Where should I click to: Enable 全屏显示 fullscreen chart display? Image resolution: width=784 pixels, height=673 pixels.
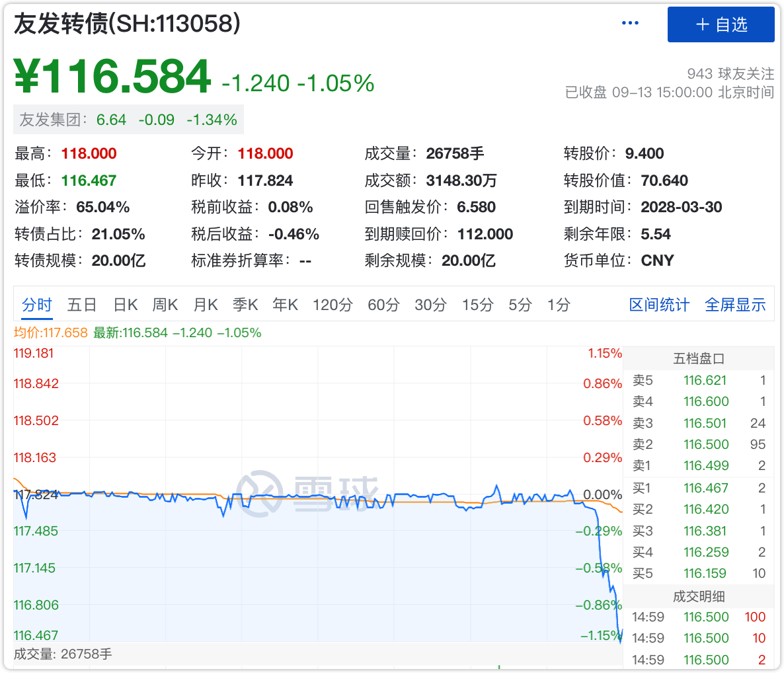(735, 305)
